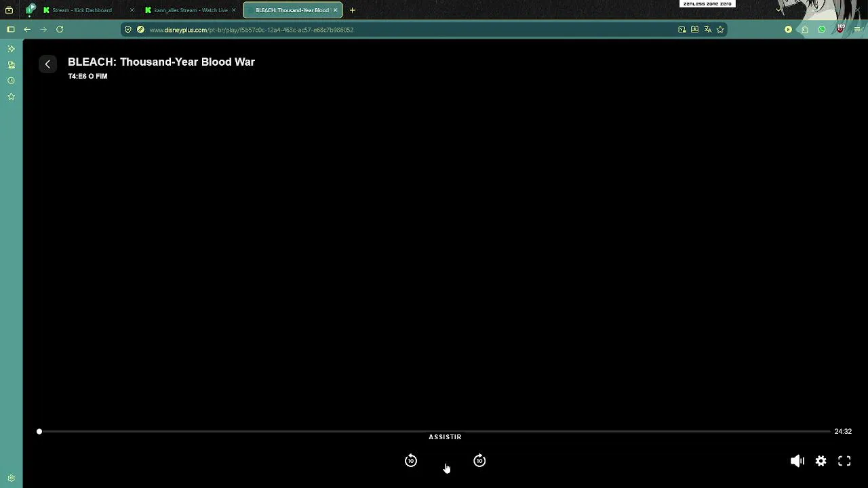The image size is (868, 488).
Task: Click the episode label T4:E6 O FIM
Action: coord(87,77)
